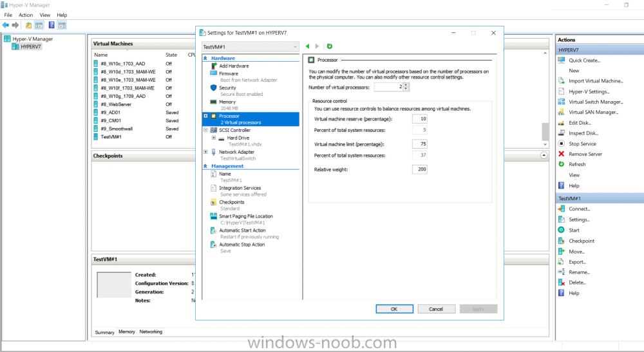The image size is (644, 352).
Task: Click Edit Disk action
Action: [580, 123]
